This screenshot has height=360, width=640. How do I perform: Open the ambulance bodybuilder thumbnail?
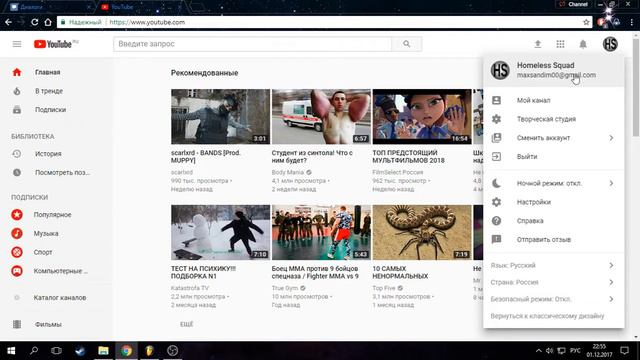coord(321,116)
